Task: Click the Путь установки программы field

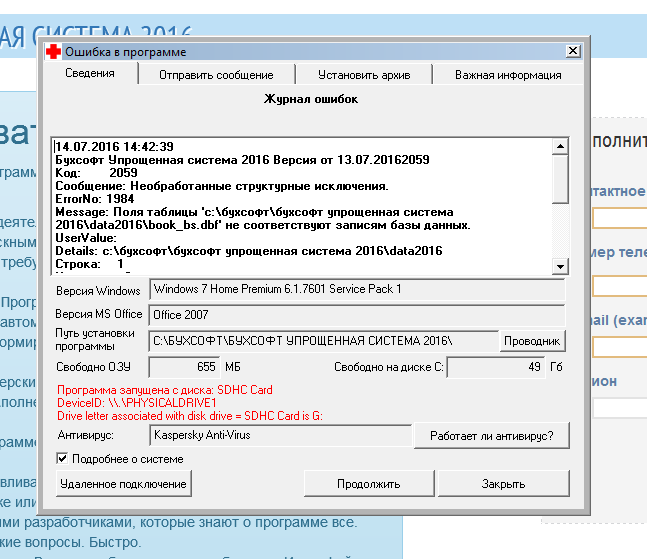Action: click(x=322, y=342)
